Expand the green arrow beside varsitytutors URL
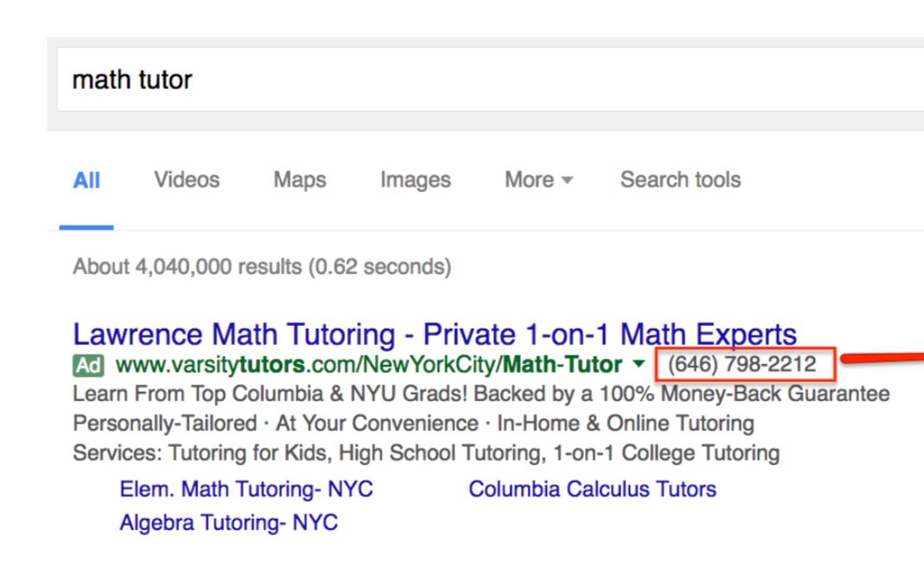Image resolution: width=924 pixels, height=576 pixels. [638, 365]
